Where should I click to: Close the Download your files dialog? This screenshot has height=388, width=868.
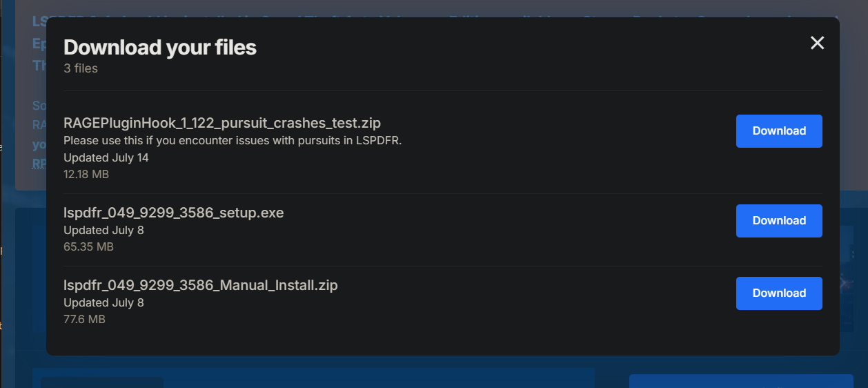point(817,43)
